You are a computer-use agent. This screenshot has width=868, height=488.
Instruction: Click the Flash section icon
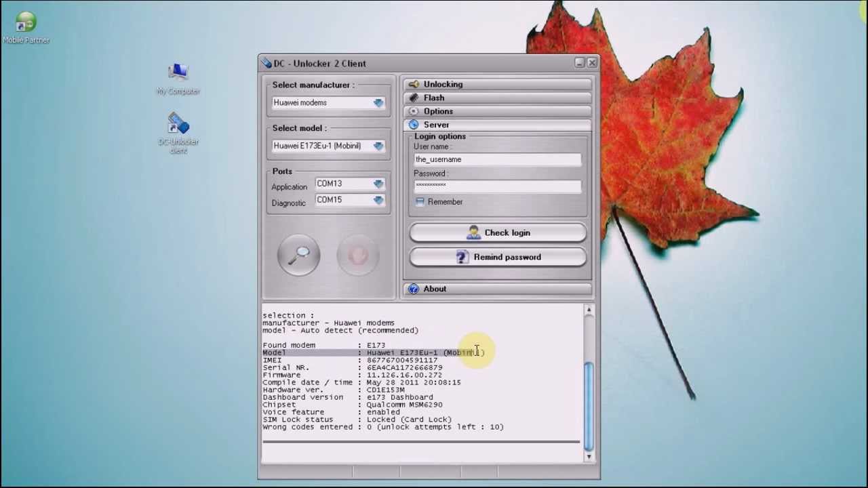pos(414,98)
